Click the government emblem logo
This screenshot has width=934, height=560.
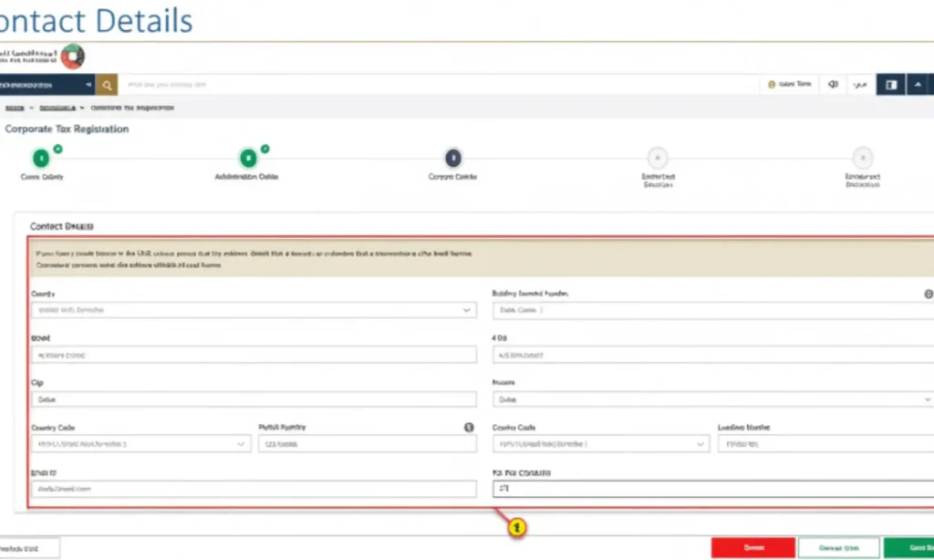(72, 57)
